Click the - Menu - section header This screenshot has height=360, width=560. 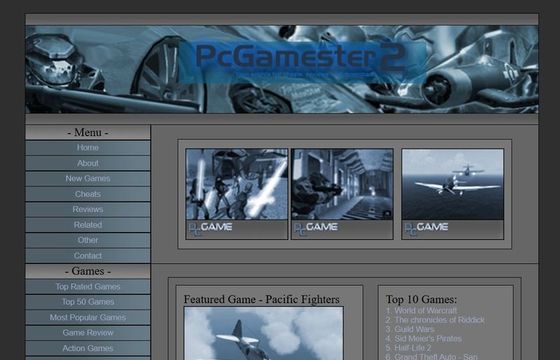click(88, 132)
